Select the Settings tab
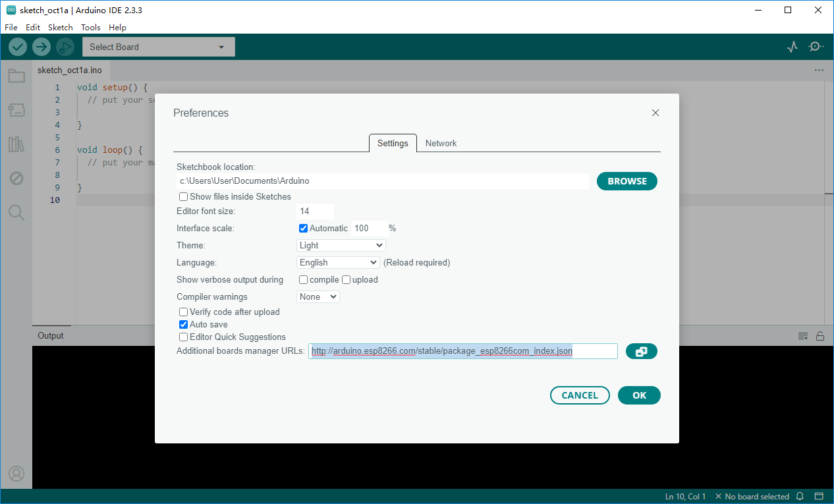Viewport: 834px width, 504px height. pyautogui.click(x=393, y=143)
